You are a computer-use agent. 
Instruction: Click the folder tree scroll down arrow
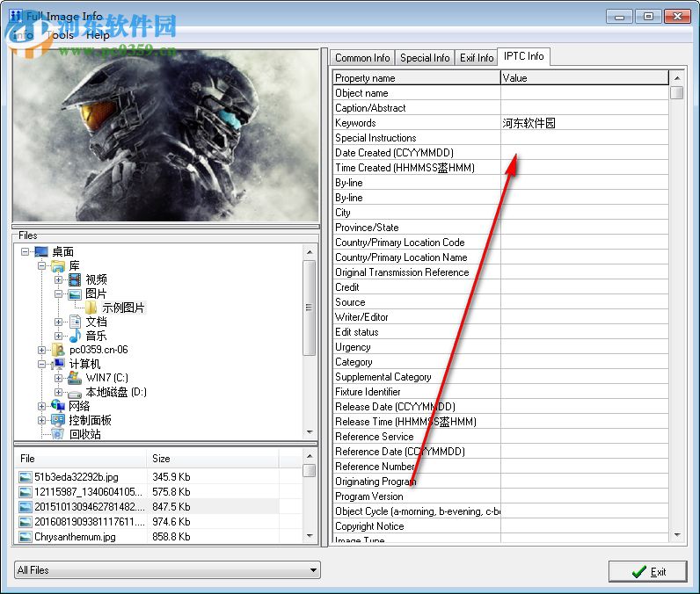tap(310, 432)
